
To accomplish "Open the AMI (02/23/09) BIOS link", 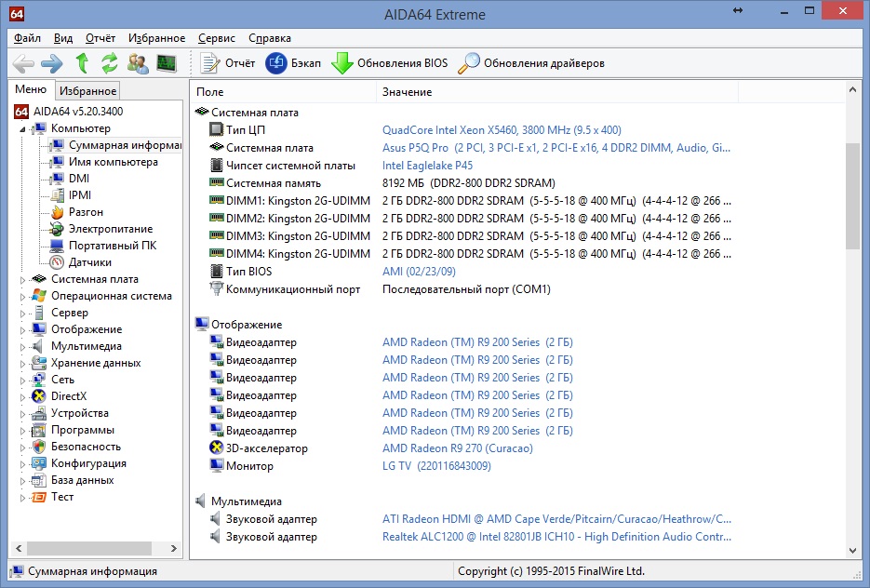I will [x=419, y=272].
